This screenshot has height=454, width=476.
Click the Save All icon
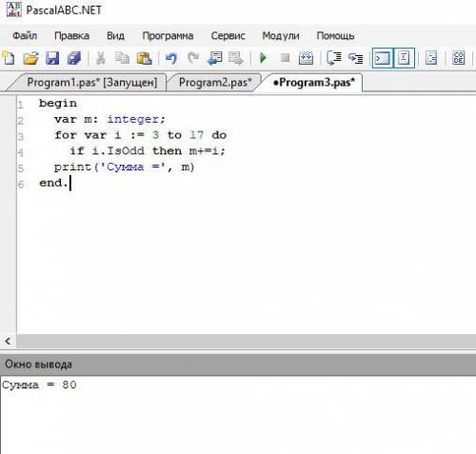(x=74, y=58)
